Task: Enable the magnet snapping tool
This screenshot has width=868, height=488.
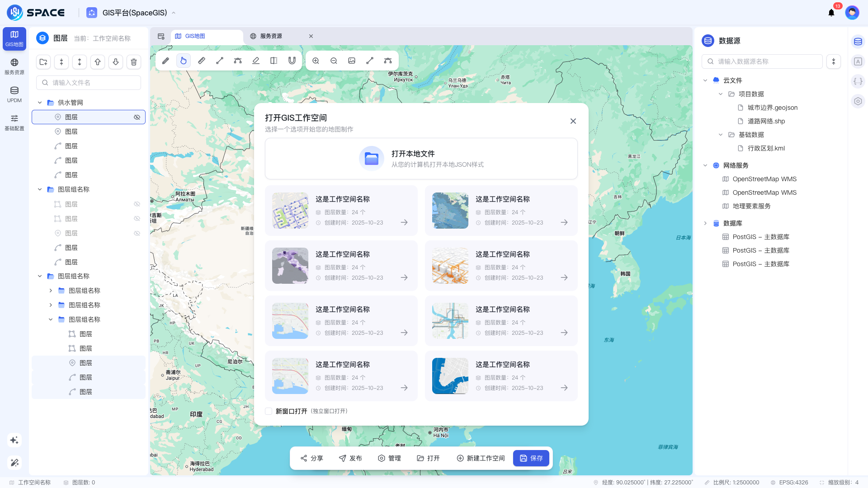Action: point(292,61)
